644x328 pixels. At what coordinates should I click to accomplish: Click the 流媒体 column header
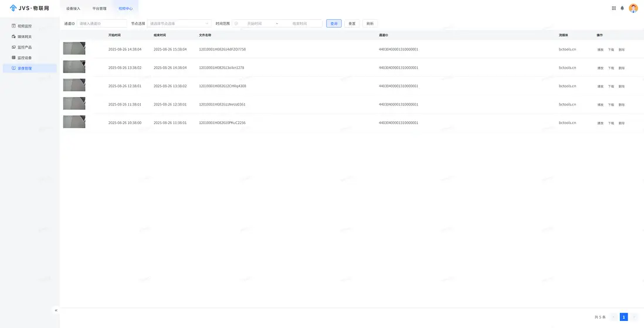563,35
